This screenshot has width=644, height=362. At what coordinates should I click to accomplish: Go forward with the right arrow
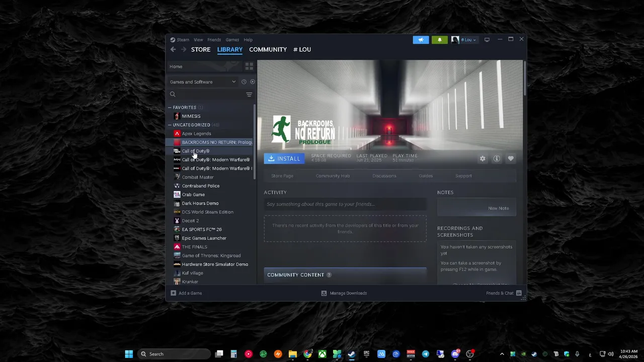[184, 49]
